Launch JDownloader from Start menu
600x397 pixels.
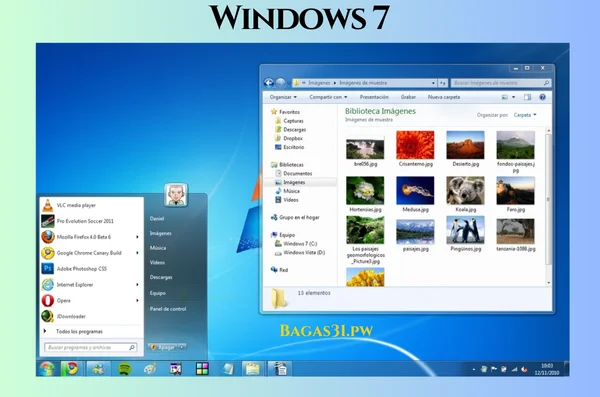(91, 316)
